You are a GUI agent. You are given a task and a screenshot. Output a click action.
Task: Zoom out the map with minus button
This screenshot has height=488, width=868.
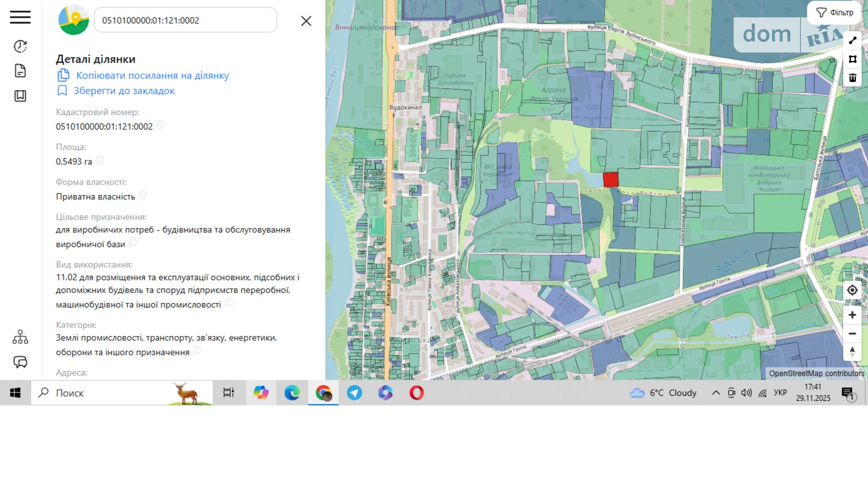[x=852, y=334]
